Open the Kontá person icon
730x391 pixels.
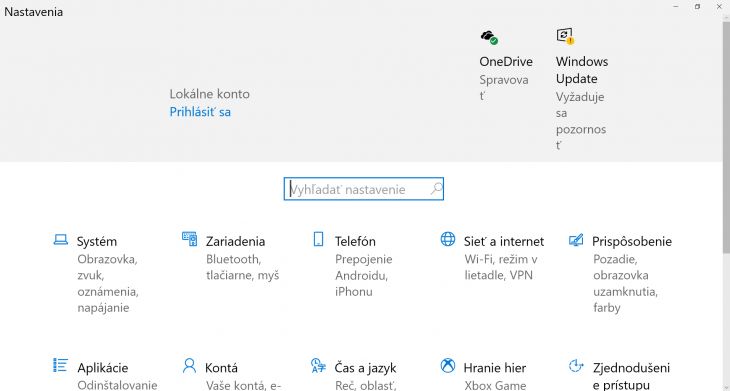click(189, 365)
